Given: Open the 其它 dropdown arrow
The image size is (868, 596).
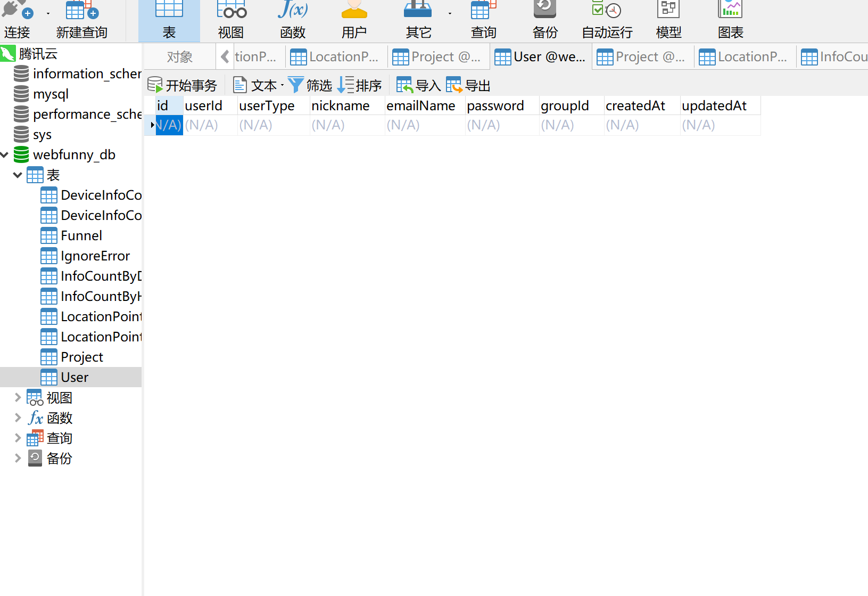Looking at the screenshot, I should [450, 14].
